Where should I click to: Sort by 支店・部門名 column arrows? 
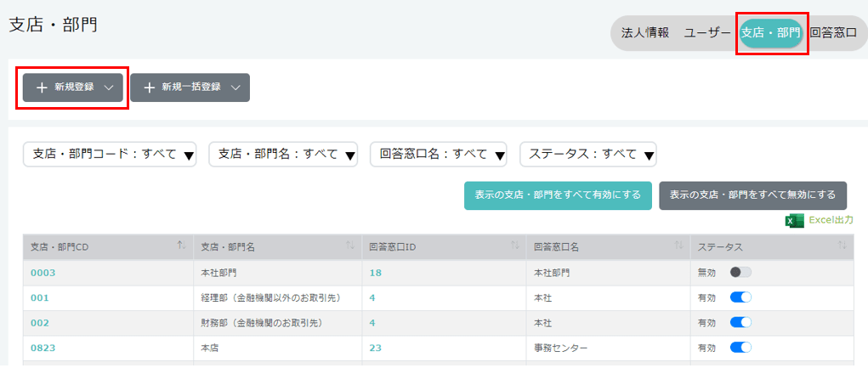350,246
